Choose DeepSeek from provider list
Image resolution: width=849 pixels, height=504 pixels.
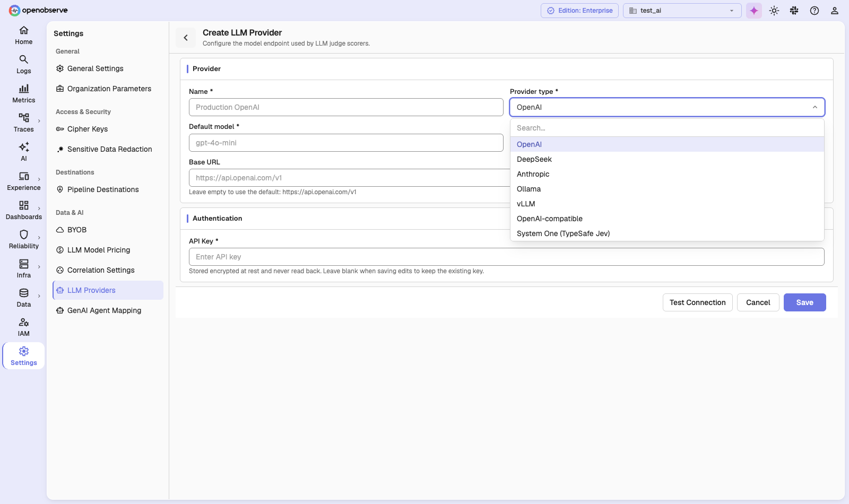pyautogui.click(x=667, y=159)
